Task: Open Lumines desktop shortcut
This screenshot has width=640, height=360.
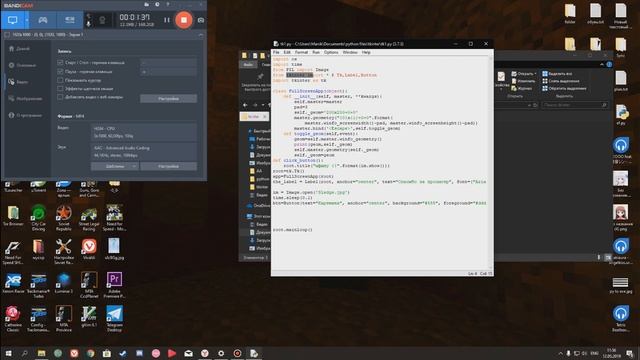Action: (x=64, y=283)
